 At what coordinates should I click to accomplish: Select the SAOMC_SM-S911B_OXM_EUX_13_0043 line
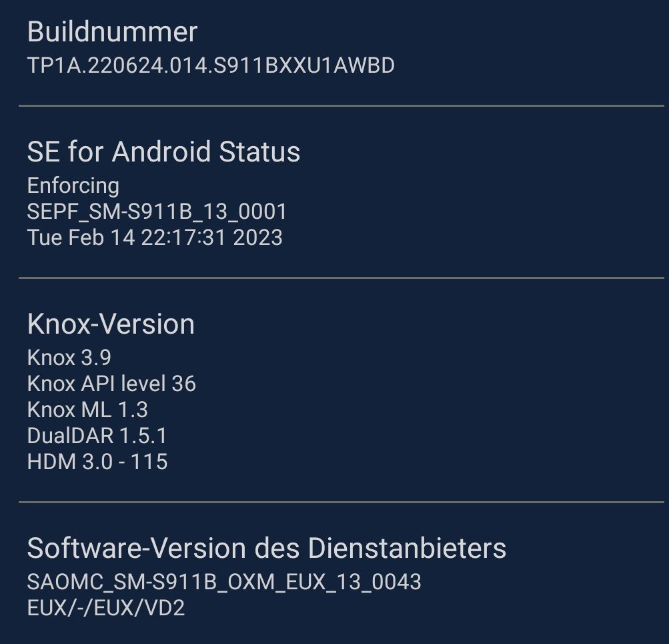coord(224,582)
